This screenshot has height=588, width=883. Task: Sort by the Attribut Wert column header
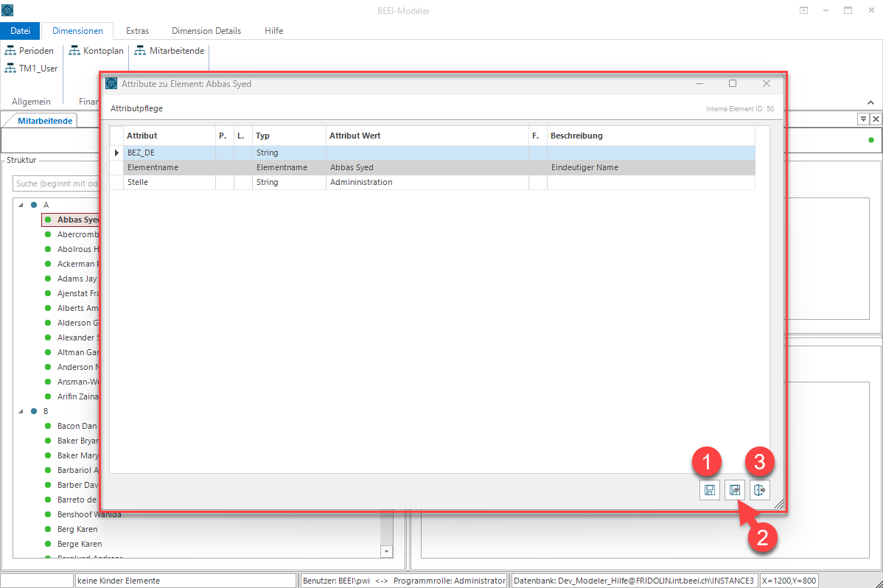coord(427,136)
